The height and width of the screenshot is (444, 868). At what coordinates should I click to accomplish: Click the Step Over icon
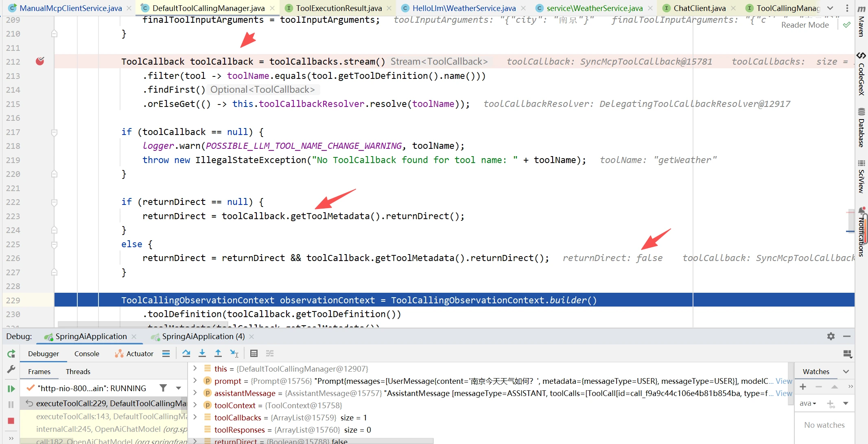coord(186,353)
